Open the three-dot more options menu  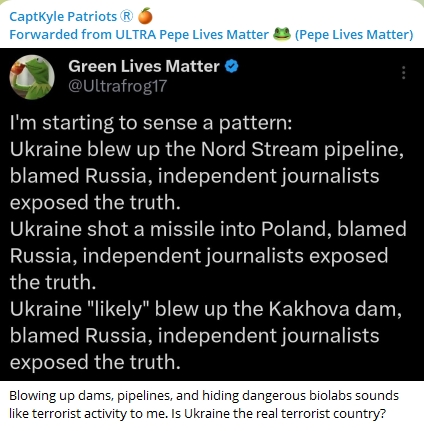403,72
